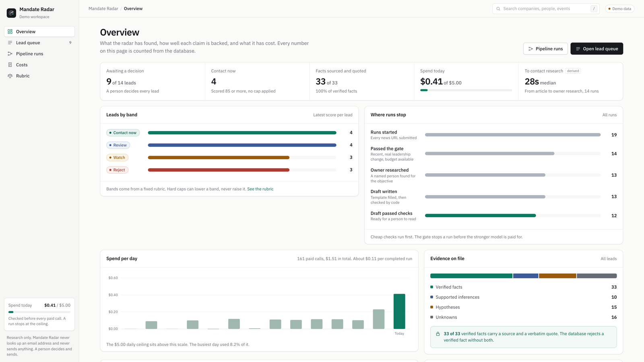Open Pipeline runs in sidebar

[39, 53]
